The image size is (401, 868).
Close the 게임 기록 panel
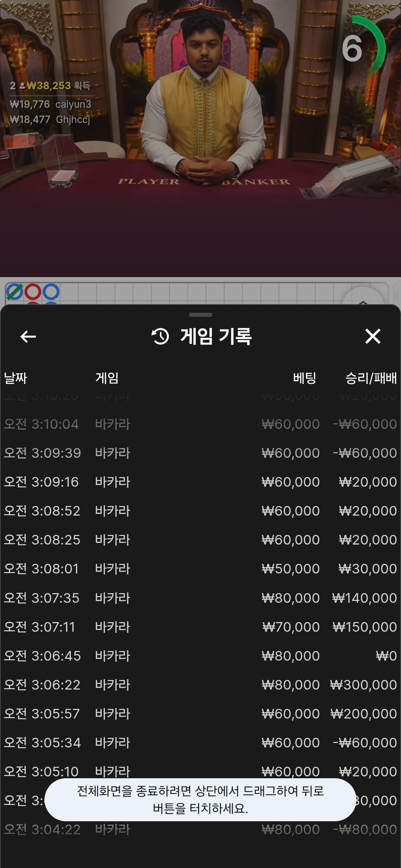point(372,336)
